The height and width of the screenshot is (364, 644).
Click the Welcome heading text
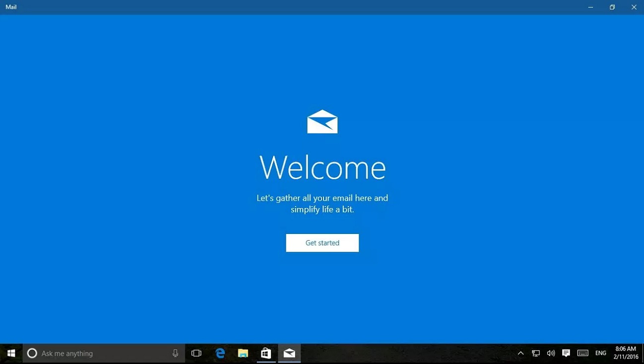coord(322,167)
